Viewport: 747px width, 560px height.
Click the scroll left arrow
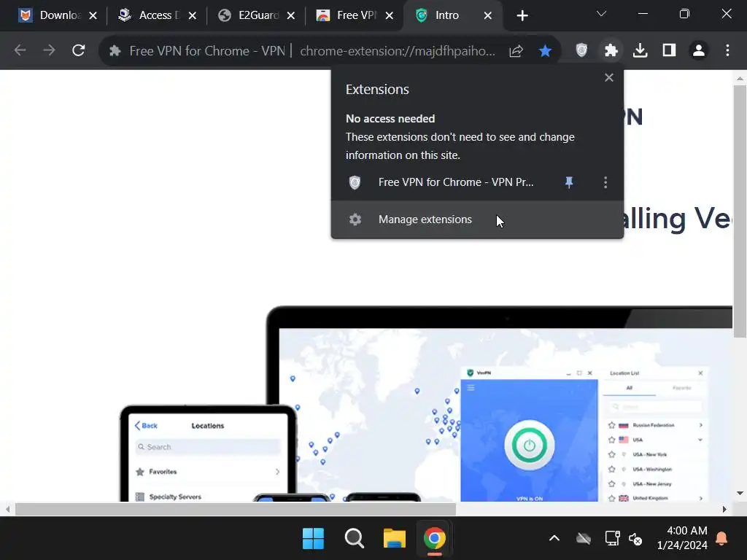tap(7, 509)
